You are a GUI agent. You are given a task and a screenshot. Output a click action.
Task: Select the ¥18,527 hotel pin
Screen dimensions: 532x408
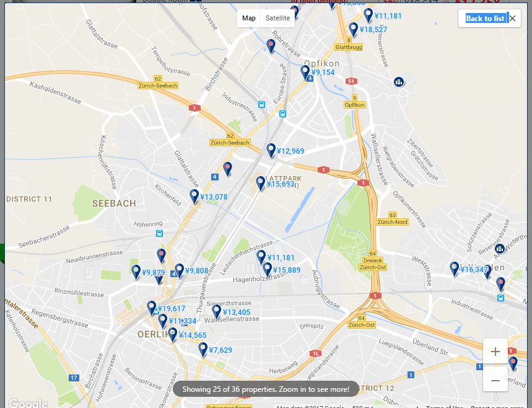[x=353, y=30]
